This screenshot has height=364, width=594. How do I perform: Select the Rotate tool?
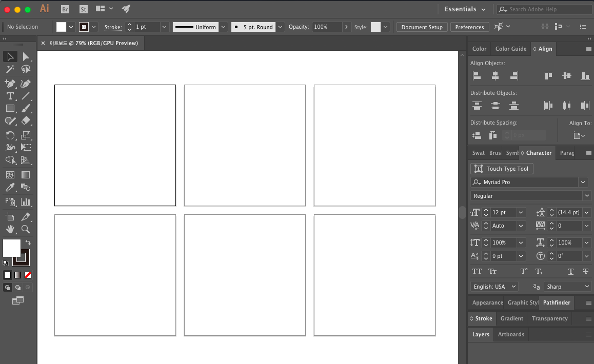pyautogui.click(x=10, y=135)
